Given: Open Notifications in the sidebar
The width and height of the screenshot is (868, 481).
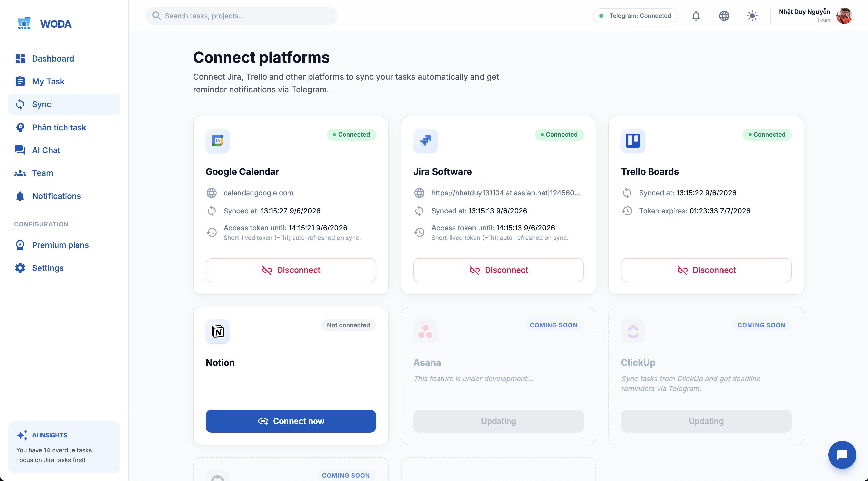Looking at the screenshot, I should [64, 196].
